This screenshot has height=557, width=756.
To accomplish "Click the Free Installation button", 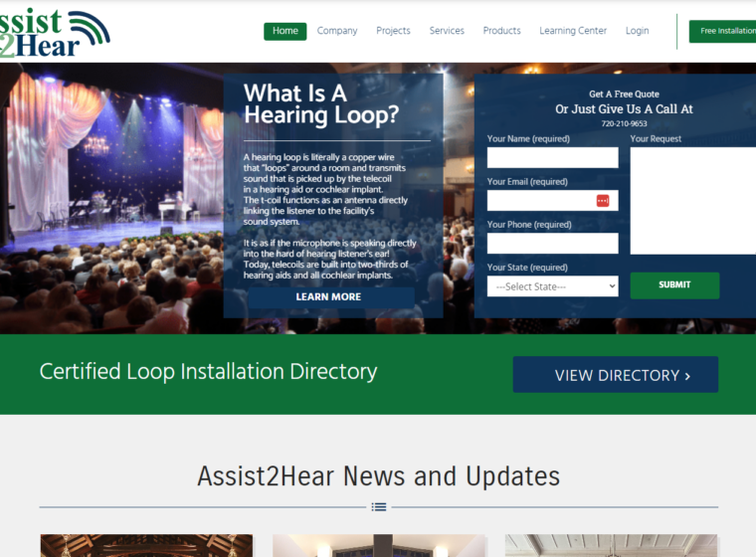I will (722, 32).
